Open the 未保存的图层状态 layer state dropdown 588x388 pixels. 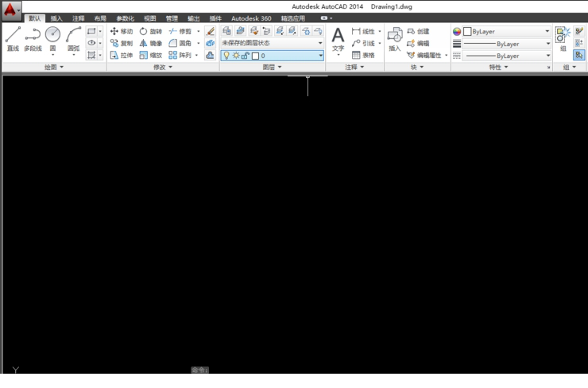pos(272,43)
